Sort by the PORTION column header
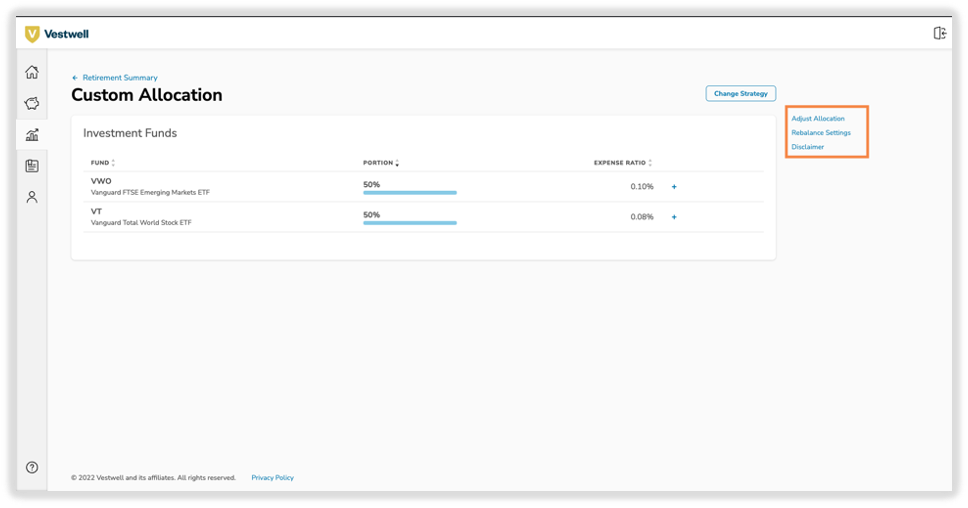 click(x=381, y=163)
